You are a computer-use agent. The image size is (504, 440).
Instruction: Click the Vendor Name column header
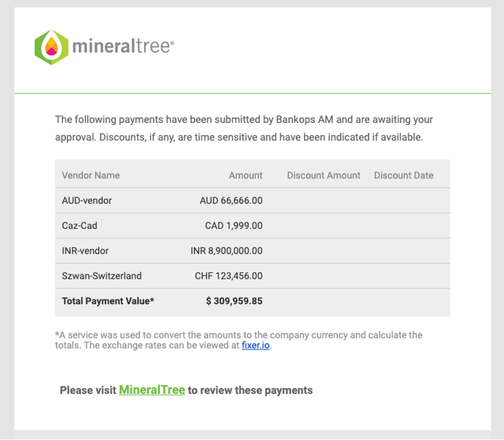point(90,175)
